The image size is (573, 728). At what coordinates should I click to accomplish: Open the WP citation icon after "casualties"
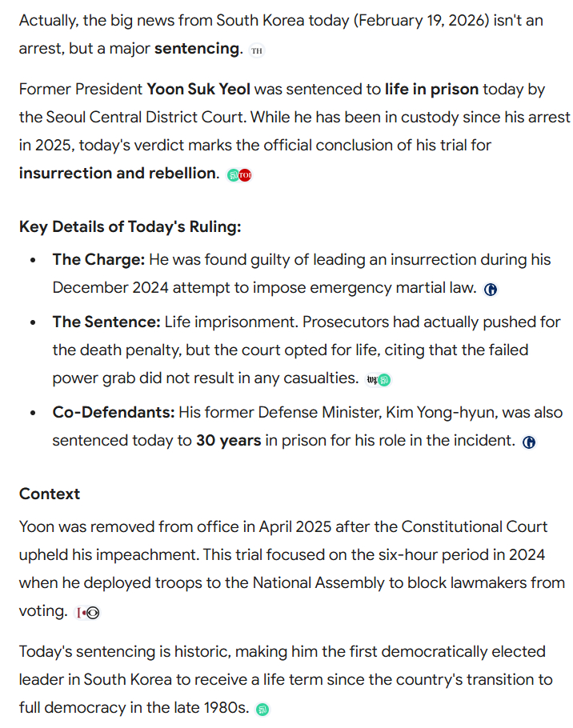[x=372, y=380]
